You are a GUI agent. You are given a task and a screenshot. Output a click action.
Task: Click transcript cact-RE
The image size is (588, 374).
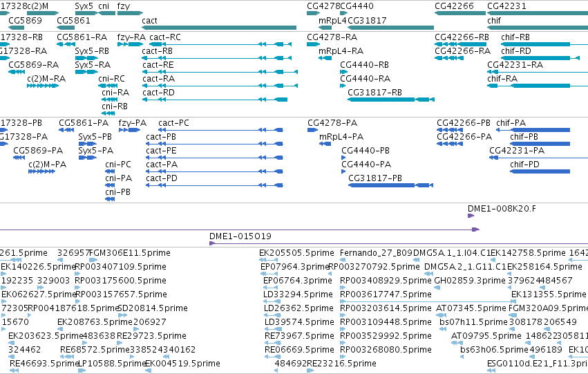tap(220, 72)
